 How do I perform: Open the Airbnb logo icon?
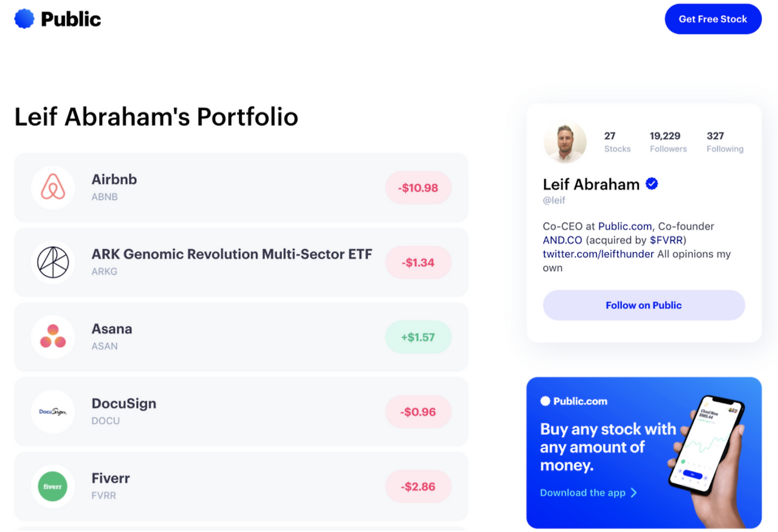[53, 187]
